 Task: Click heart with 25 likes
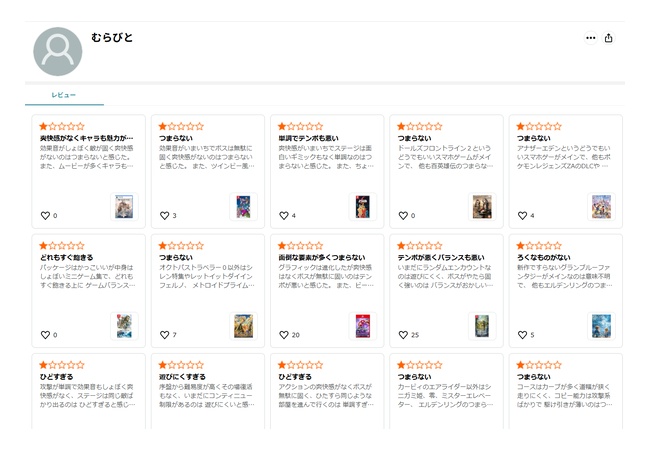tap(403, 335)
